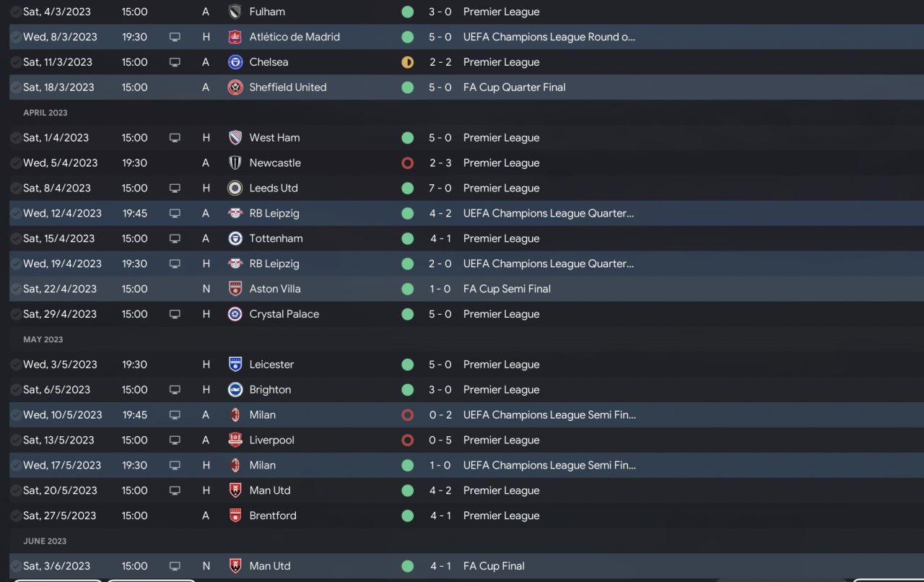Click the Newcastle club badge icon
The height and width of the screenshot is (582, 924).
point(235,163)
